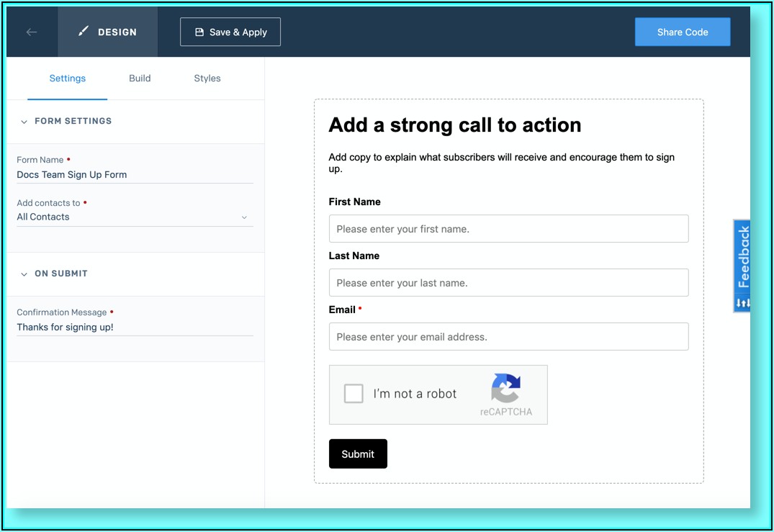The width and height of the screenshot is (774, 532).
Task: Click the first name input field
Action: (508, 229)
